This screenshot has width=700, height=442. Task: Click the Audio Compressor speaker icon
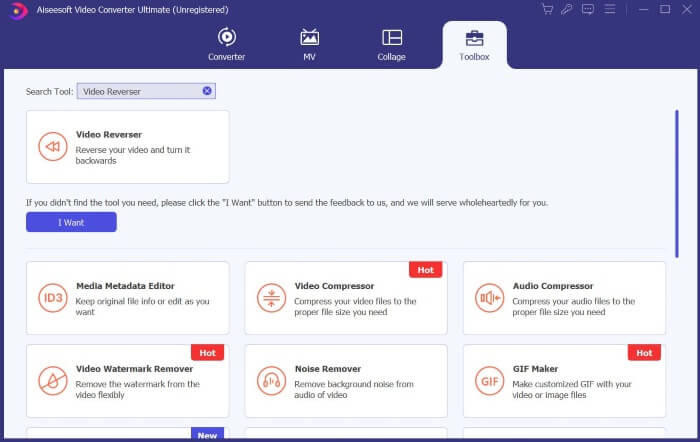490,298
